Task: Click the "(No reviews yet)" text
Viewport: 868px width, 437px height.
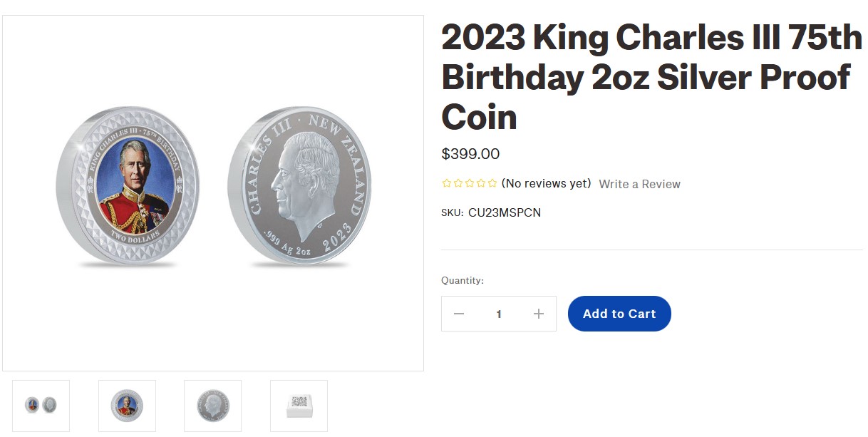Action: pyautogui.click(x=547, y=184)
